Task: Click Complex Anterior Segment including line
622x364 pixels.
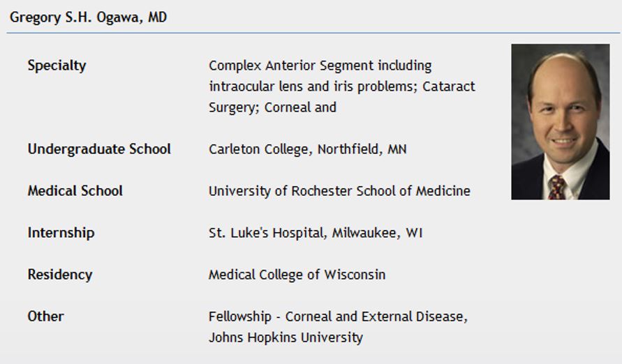Action: tap(320, 66)
